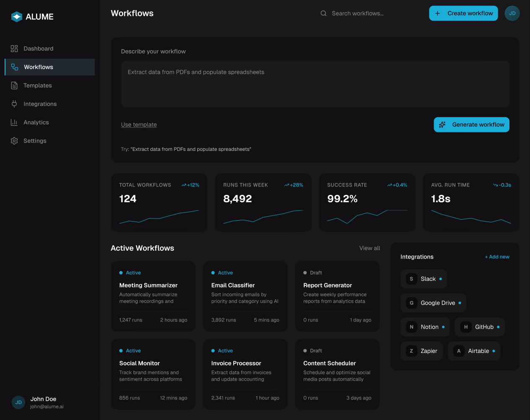This screenshot has height=420, width=530.
Task: Click the Draft status on Report Generator
Action: coord(313,273)
